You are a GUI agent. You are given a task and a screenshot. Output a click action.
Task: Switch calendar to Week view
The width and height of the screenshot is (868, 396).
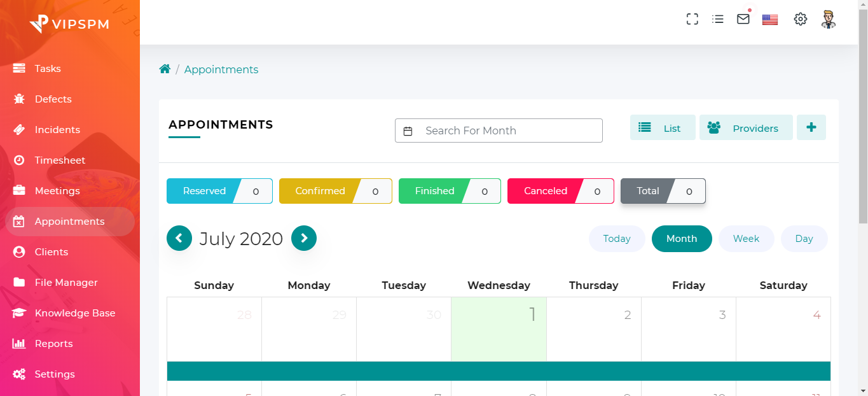coord(746,239)
